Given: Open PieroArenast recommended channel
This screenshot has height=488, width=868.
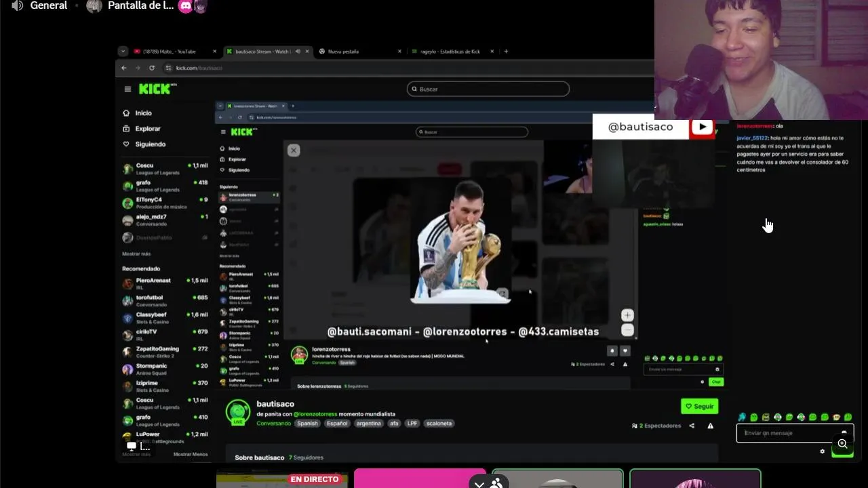Looking at the screenshot, I should [165, 283].
